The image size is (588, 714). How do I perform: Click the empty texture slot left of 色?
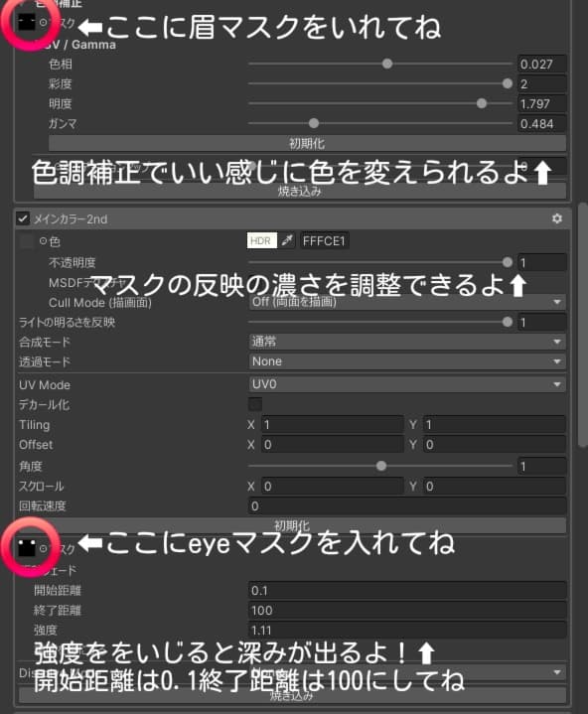click(x=27, y=241)
